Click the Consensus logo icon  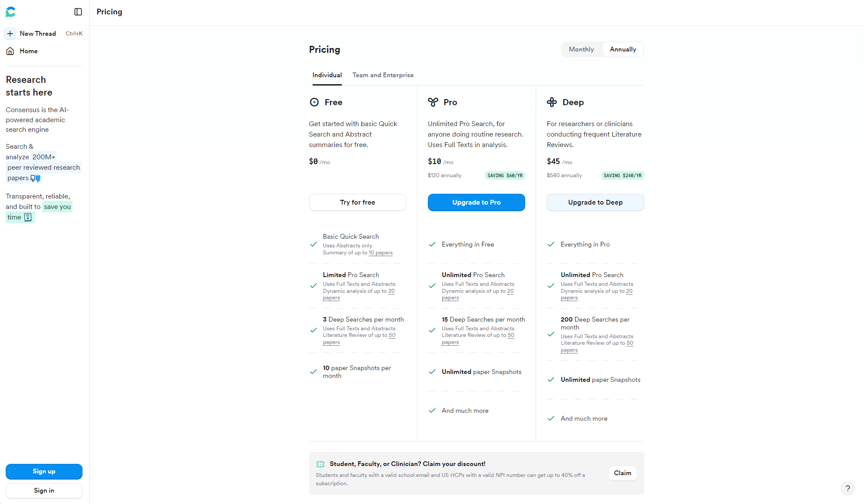click(x=10, y=12)
